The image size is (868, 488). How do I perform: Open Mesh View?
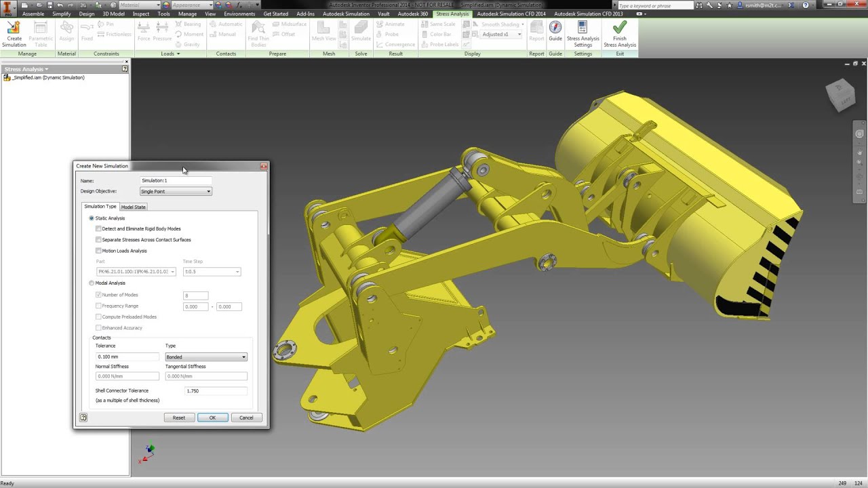tap(323, 32)
